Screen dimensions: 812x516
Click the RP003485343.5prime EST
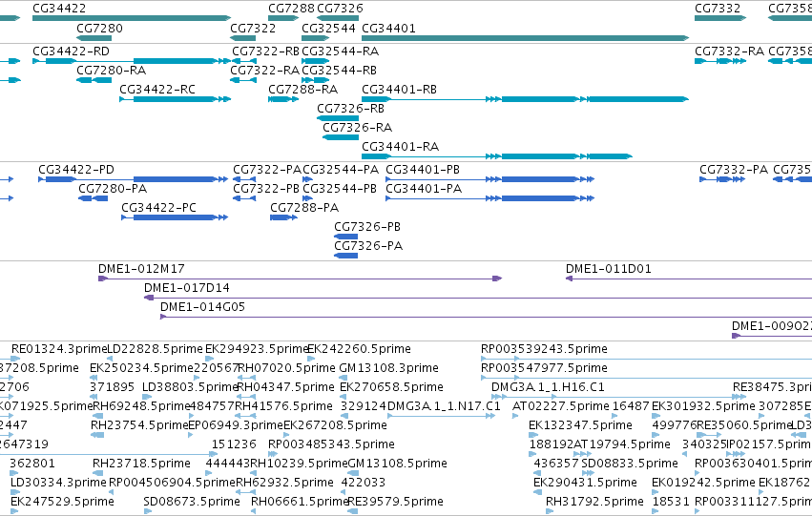click(x=273, y=454)
